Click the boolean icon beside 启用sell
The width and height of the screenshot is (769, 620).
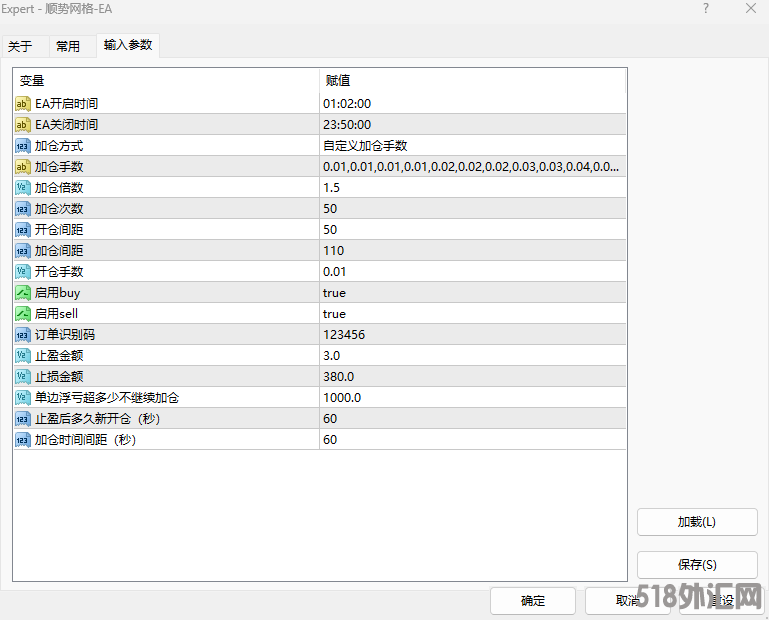click(23, 314)
